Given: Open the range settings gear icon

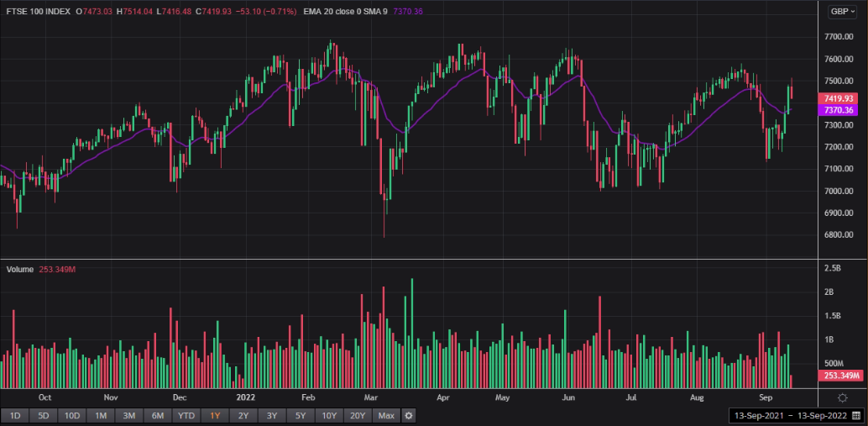Looking at the screenshot, I should [409, 415].
